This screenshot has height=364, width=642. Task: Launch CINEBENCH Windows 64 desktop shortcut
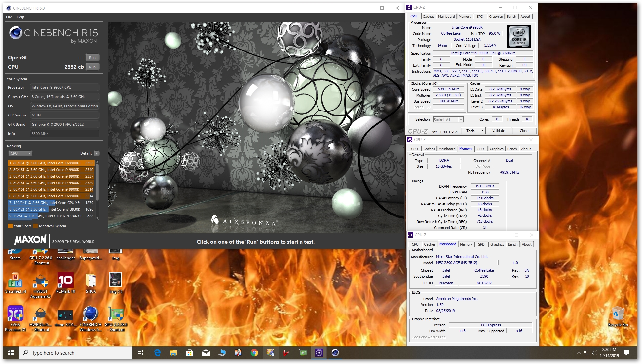click(91, 319)
